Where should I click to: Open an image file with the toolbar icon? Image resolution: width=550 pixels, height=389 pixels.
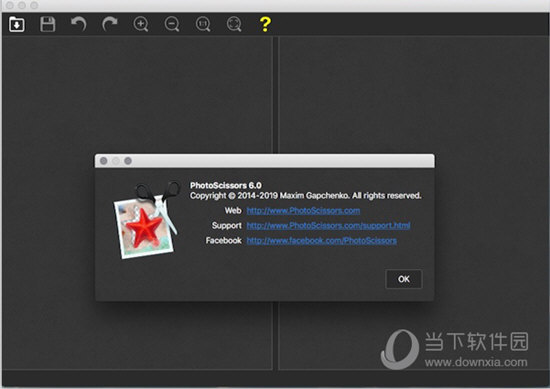pos(17,24)
